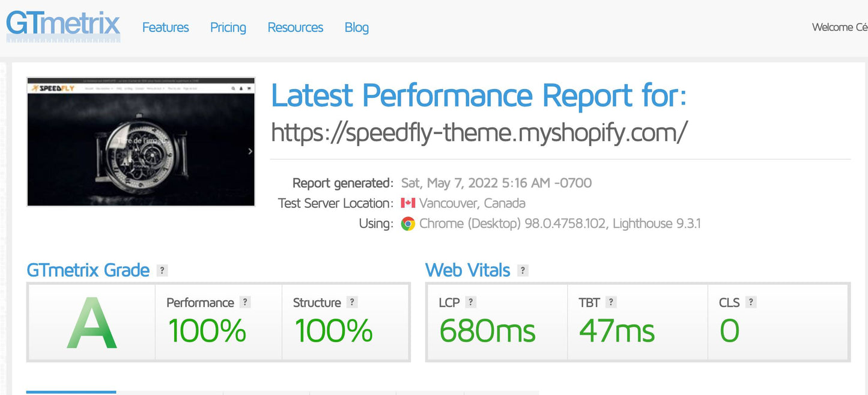The width and height of the screenshot is (868, 395).
Task: Open help icon next to Structure
Action: tap(352, 302)
